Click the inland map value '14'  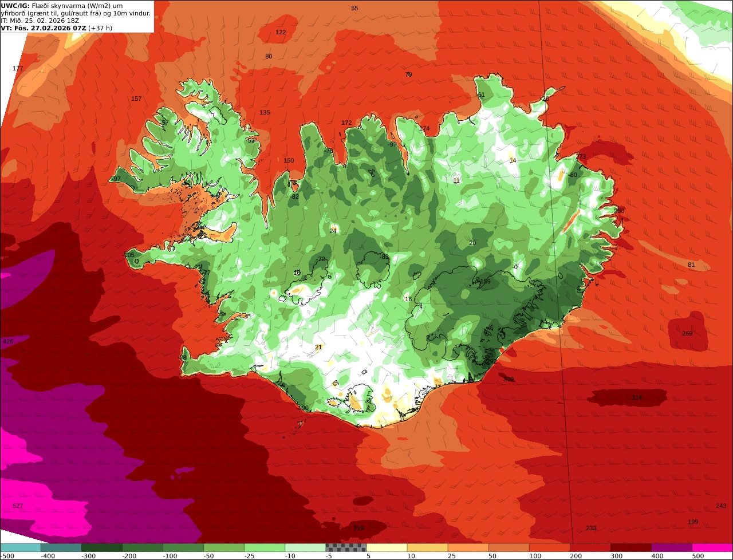click(x=513, y=160)
